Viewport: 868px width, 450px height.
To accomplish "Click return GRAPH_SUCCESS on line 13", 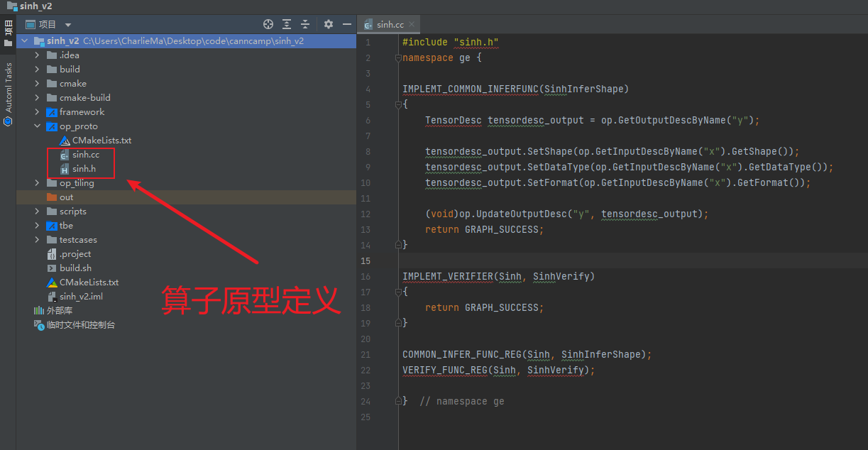I will coord(484,230).
